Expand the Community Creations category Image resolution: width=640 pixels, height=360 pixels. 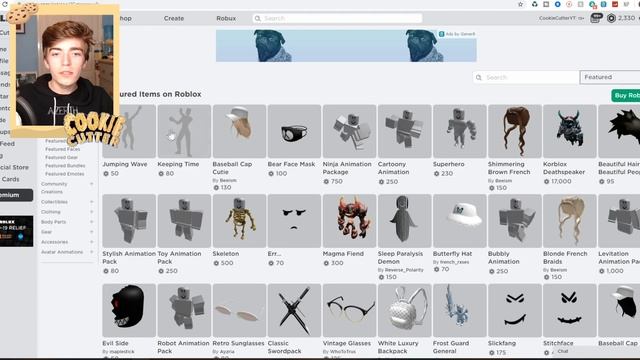(91, 184)
